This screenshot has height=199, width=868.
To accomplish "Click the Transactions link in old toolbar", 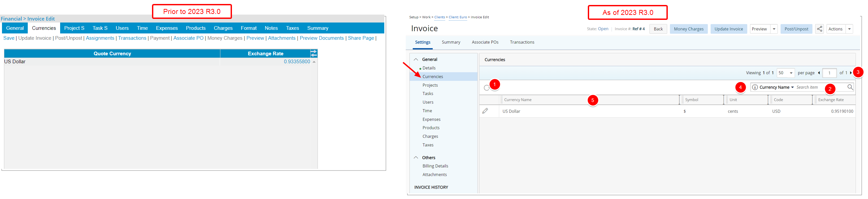I will (x=132, y=38).
